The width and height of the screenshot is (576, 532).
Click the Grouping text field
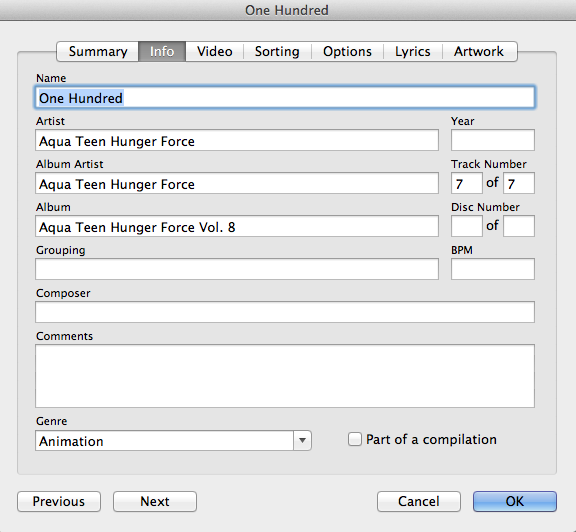tap(237, 269)
